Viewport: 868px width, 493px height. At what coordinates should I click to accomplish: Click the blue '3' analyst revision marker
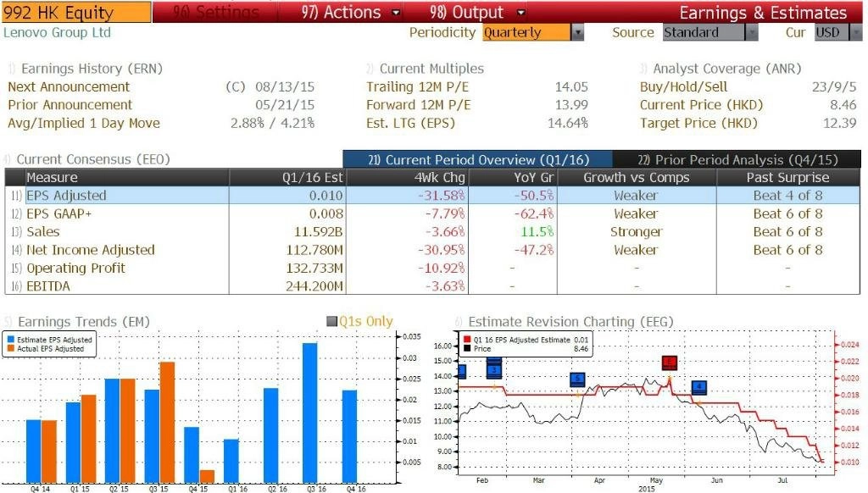(494, 369)
